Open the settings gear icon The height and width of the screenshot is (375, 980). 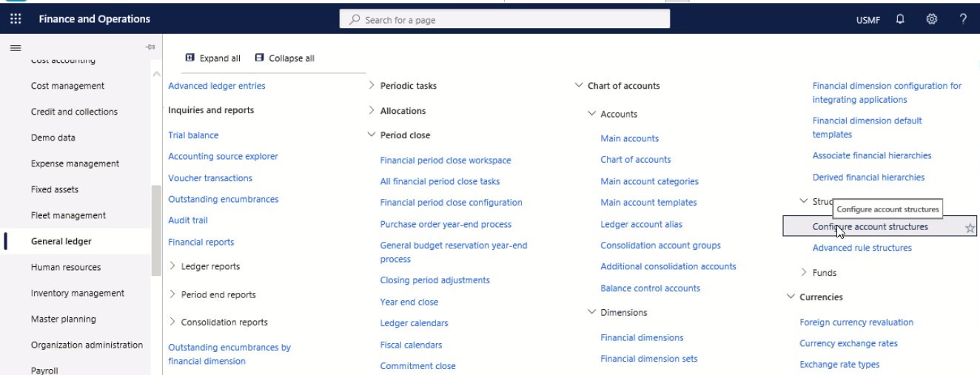click(932, 19)
